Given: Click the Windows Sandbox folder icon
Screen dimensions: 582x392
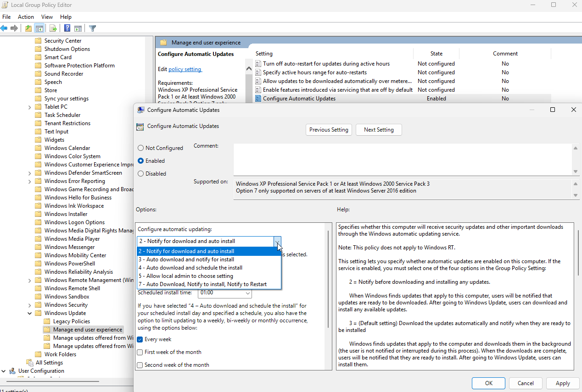Looking at the screenshot, I should coord(38,297).
